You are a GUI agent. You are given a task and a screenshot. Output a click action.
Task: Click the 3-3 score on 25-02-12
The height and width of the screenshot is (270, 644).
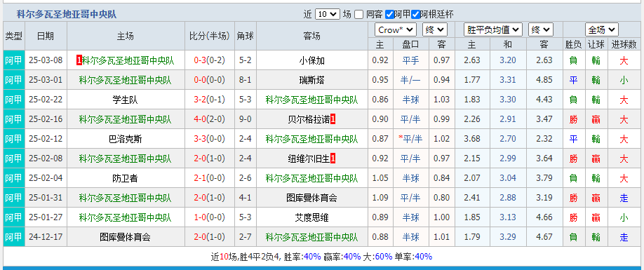[200, 139]
